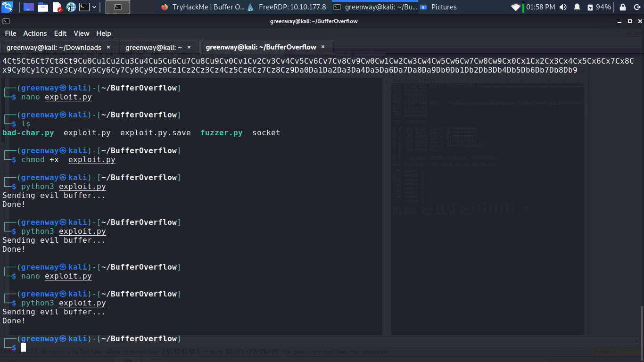The height and width of the screenshot is (362, 644).
Task: Click exploit.py.save in ls output
Action: point(156,133)
